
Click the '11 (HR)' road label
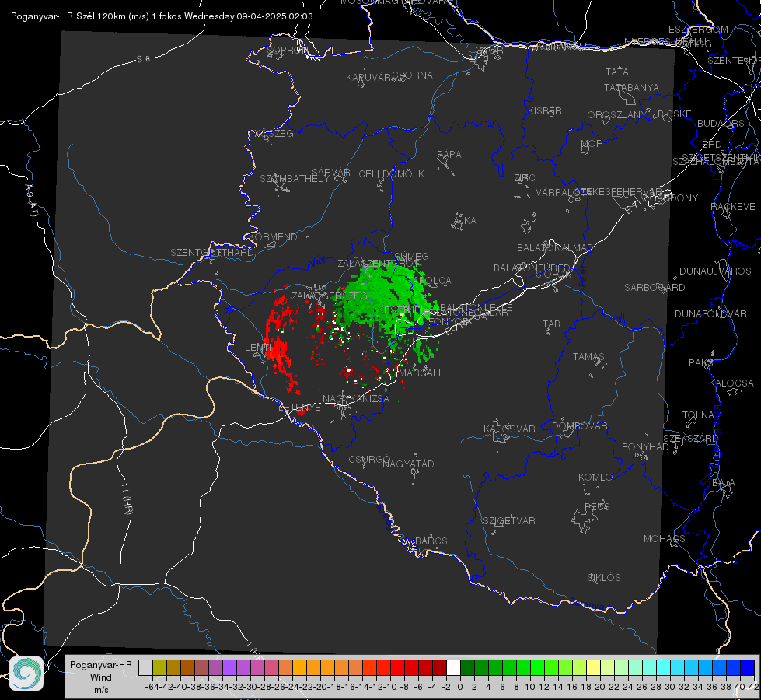pos(127,499)
